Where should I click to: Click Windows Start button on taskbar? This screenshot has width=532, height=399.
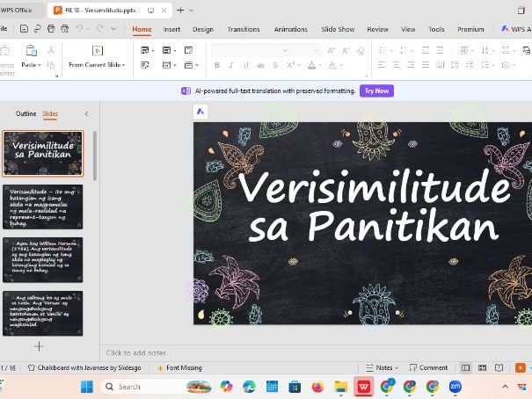click(x=87, y=387)
